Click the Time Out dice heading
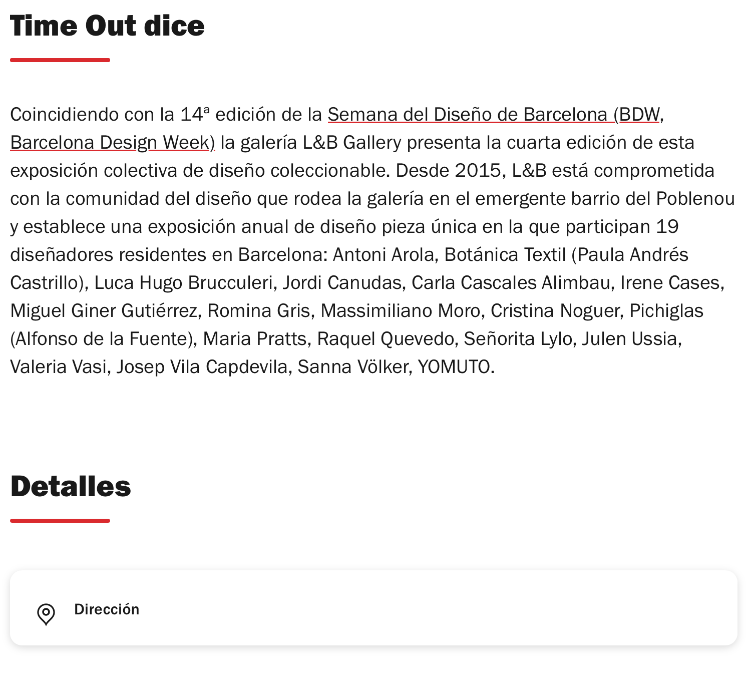747x700 pixels. [x=107, y=26]
